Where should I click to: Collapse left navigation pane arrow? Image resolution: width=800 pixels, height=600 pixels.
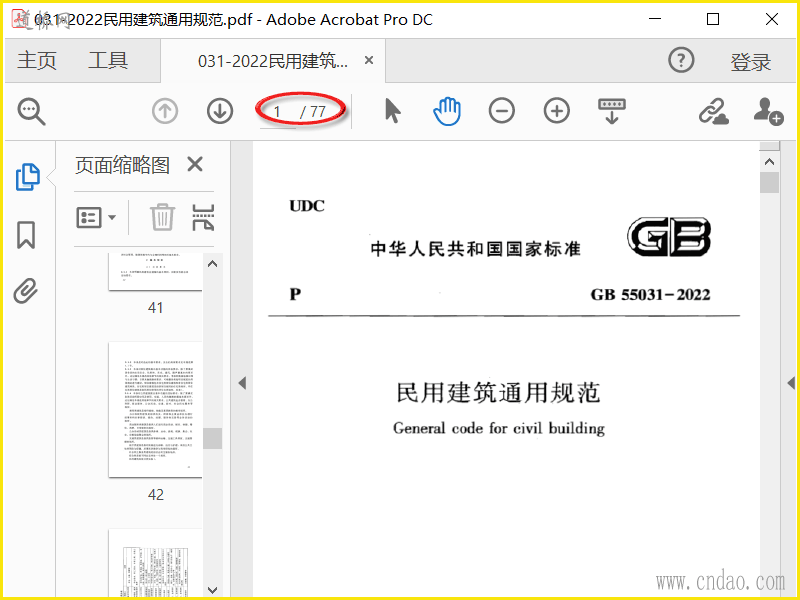point(242,383)
